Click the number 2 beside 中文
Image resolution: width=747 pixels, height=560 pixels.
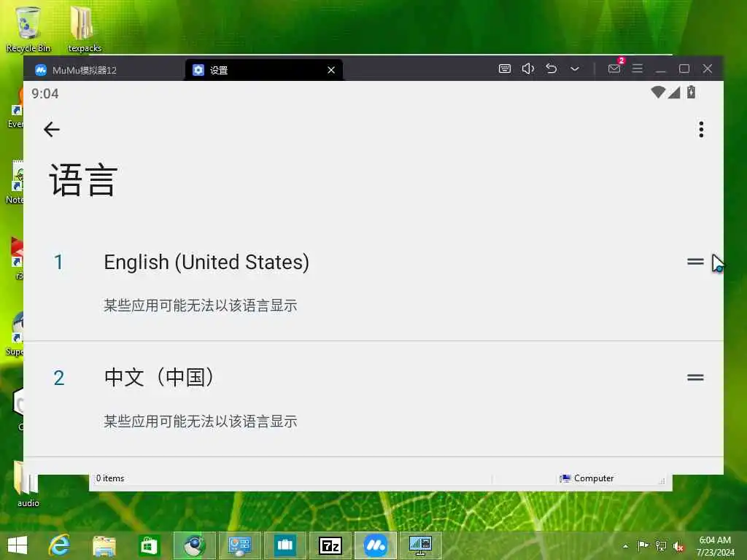pos(58,378)
